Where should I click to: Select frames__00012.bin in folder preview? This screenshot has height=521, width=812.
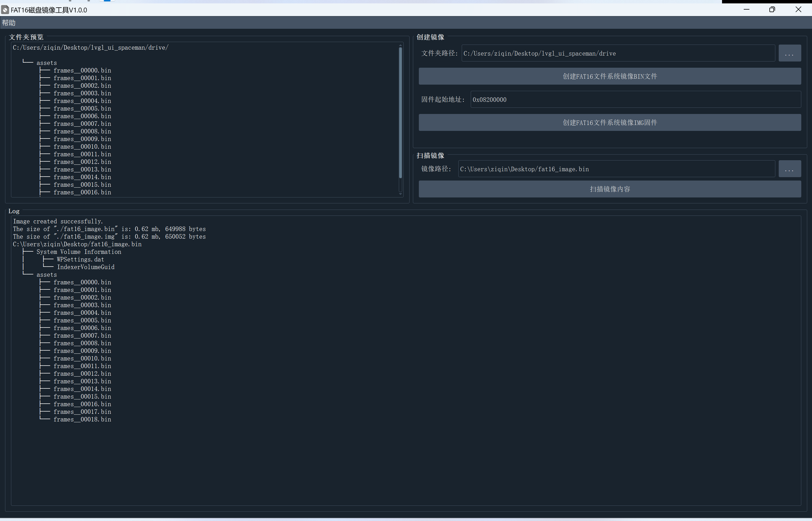[82, 162]
